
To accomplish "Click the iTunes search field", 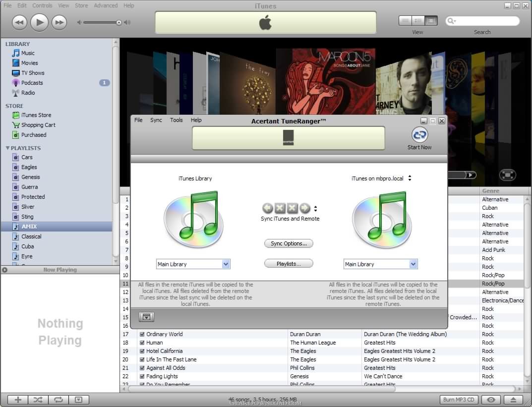I will 482,21.
